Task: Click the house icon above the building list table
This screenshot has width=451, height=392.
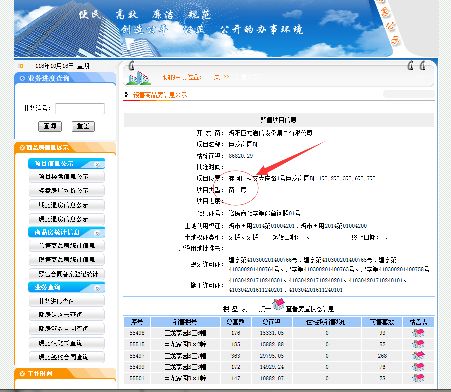Action: pos(278,304)
